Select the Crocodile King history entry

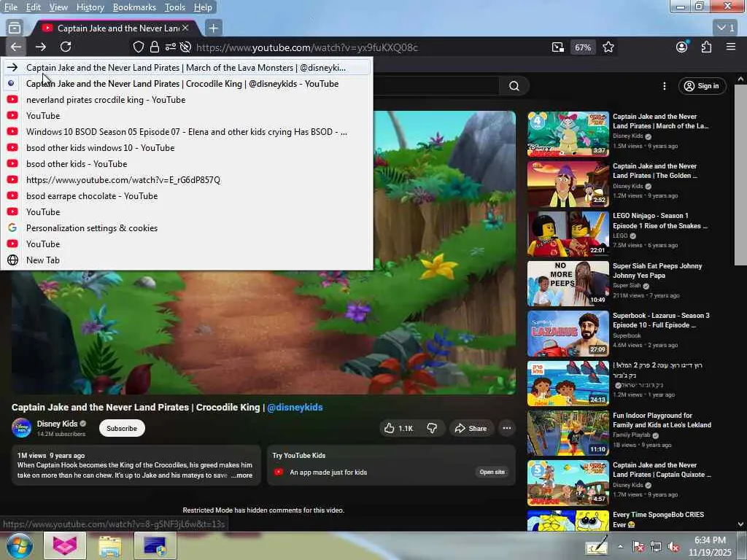pos(187,84)
